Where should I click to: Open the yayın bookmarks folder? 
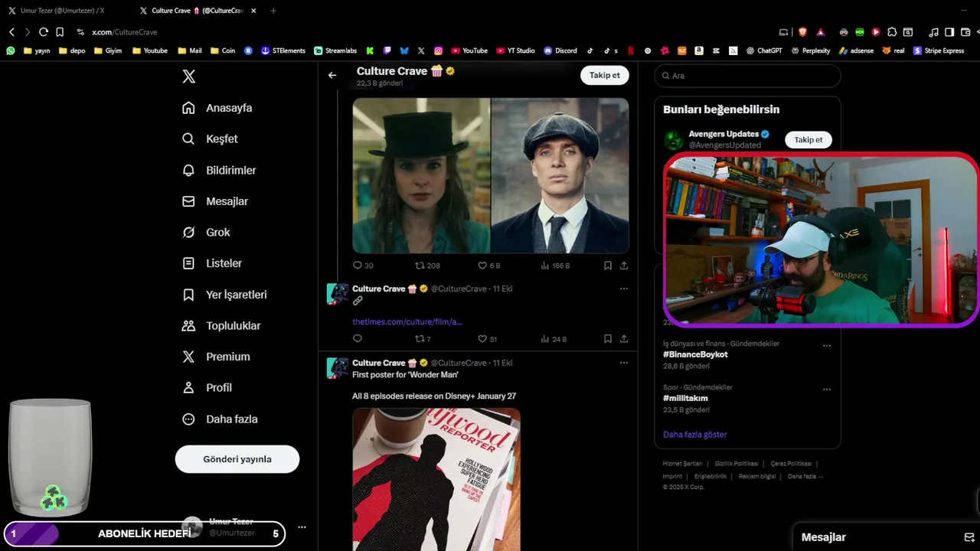[37, 51]
